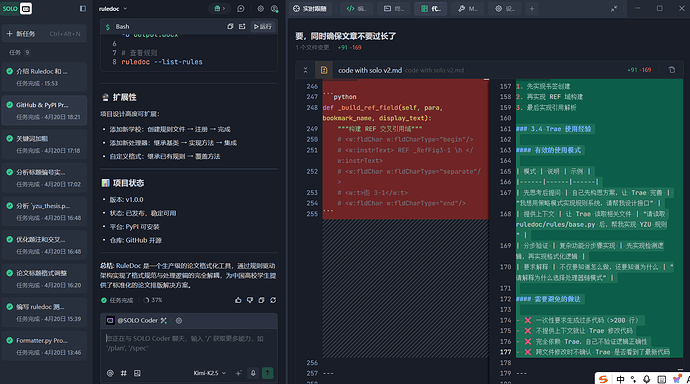Shrink the right panel with collapse arrows
690x384 pixels.
pyautogui.click(x=614, y=9)
